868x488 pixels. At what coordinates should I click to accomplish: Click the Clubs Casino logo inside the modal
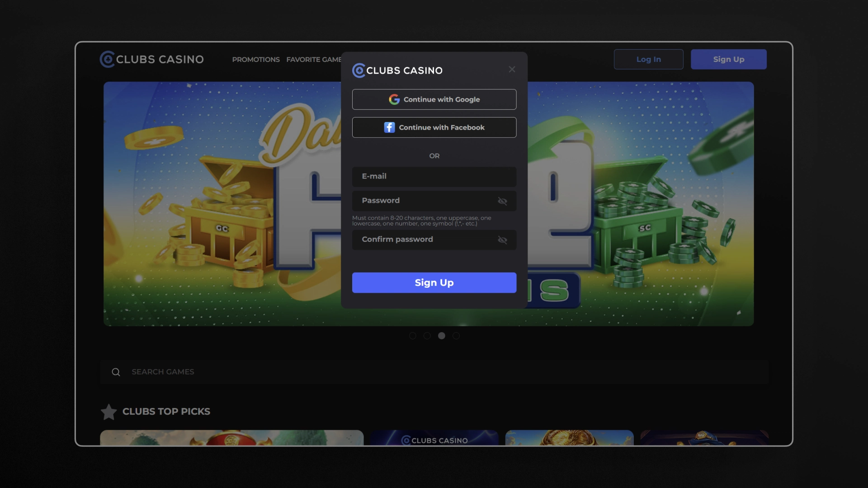coord(397,70)
